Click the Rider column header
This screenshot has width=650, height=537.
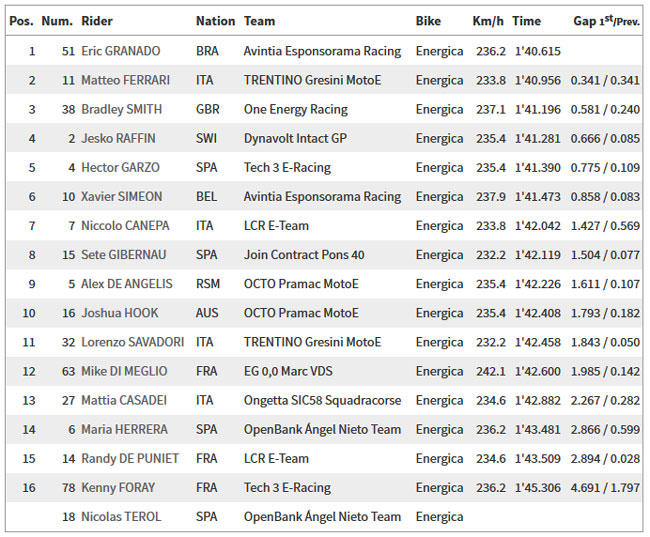point(97,21)
